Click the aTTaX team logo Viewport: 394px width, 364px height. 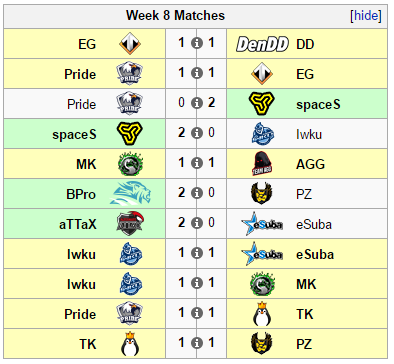click(130, 223)
